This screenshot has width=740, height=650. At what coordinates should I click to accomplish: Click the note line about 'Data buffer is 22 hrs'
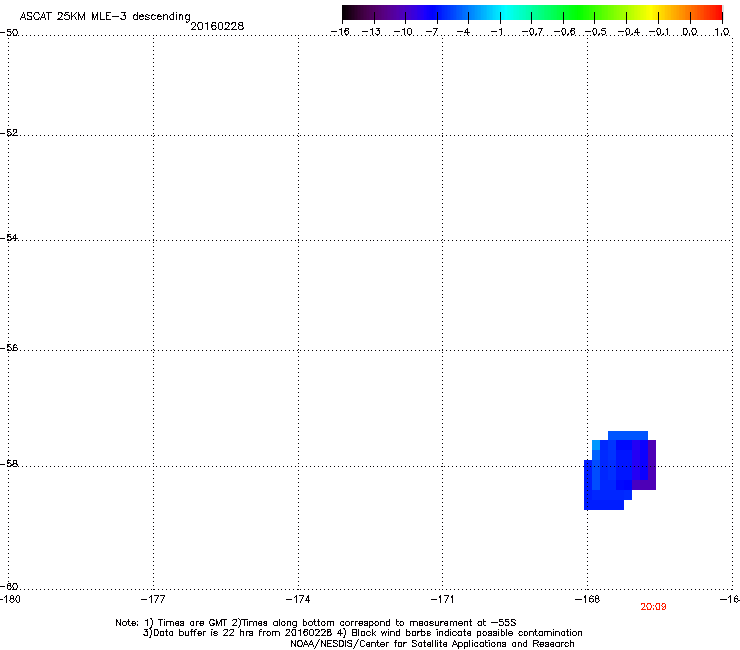click(362, 633)
